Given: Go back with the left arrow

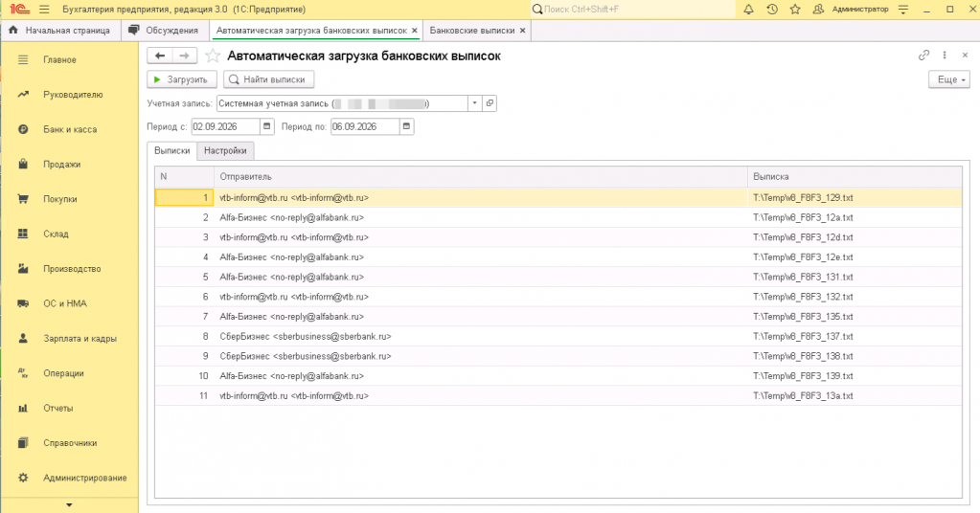Looking at the screenshot, I should 160,56.
